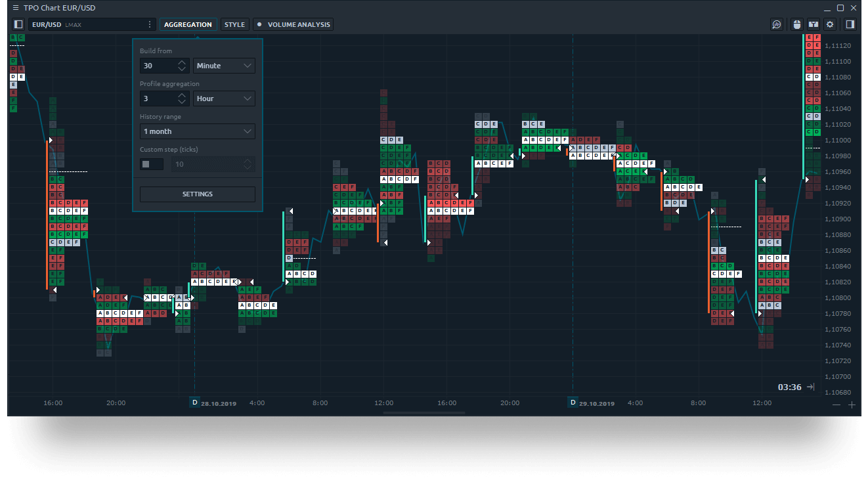The image size is (868, 482).
Task: Zoom in chart with plus icon
Action: click(x=852, y=405)
